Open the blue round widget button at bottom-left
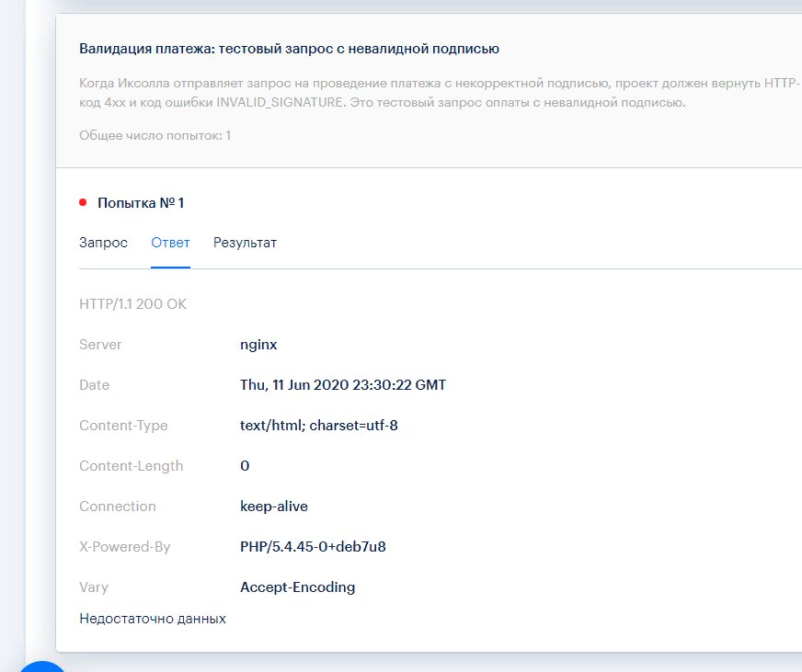 coord(41,666)
